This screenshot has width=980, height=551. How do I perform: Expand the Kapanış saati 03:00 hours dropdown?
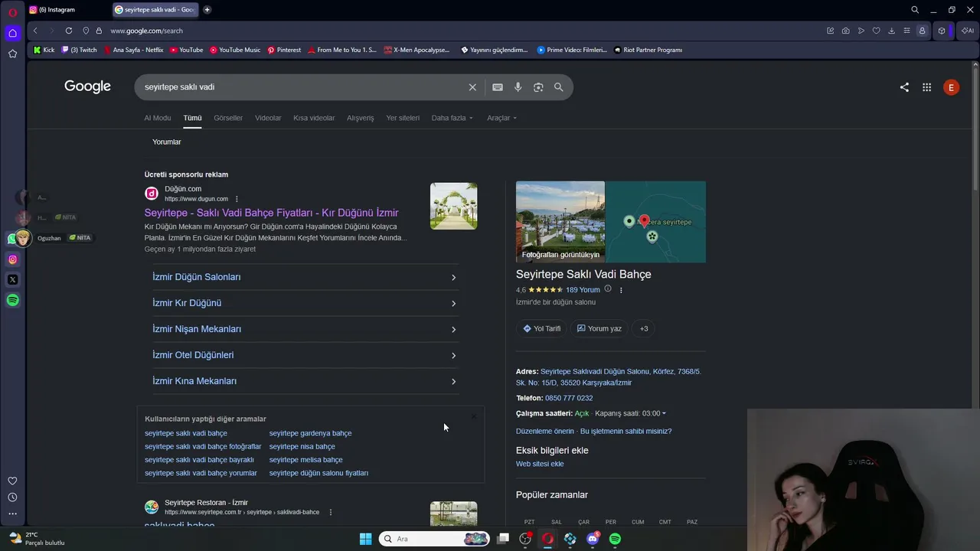click(631, 413)
